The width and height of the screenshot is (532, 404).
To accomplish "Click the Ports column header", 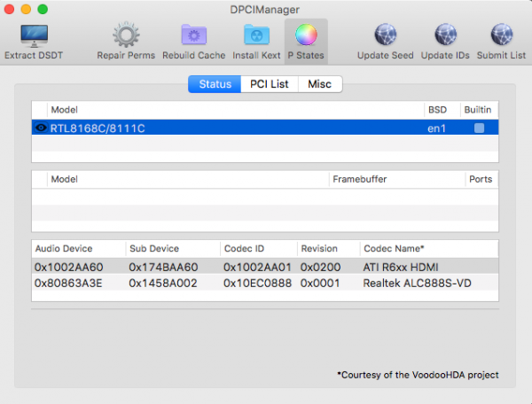I will tap(481, 179).
